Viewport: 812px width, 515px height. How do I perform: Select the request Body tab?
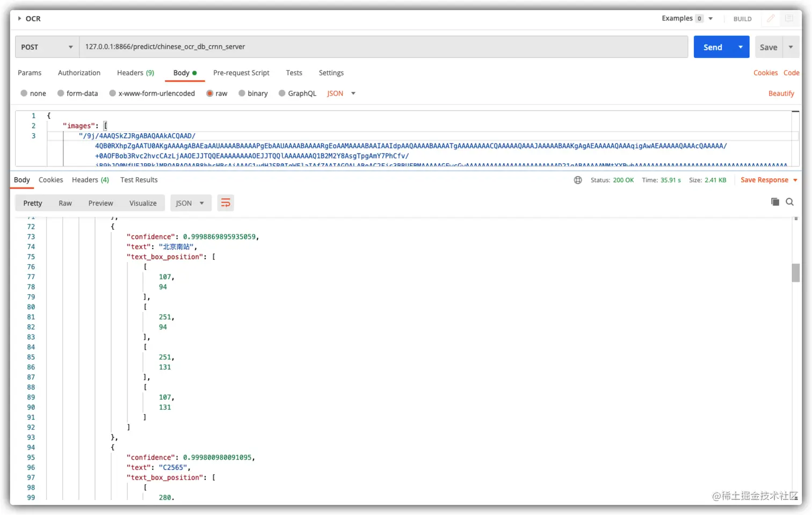(x=185, y=72)
